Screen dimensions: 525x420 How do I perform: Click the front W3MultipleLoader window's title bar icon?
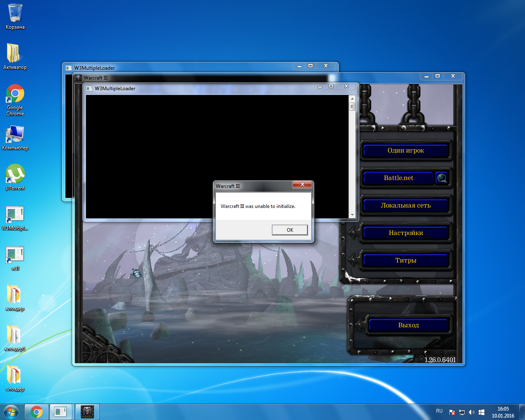89,89
